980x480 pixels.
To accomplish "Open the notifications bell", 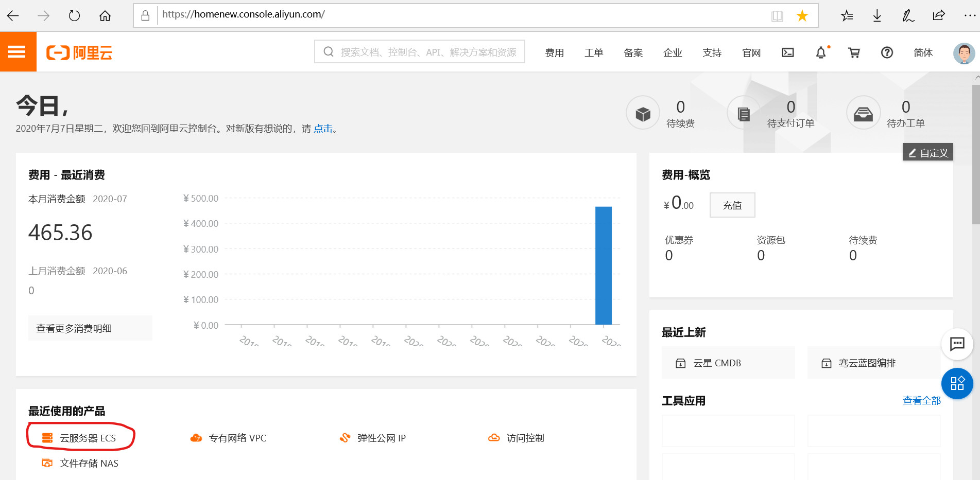I will 821,52.
